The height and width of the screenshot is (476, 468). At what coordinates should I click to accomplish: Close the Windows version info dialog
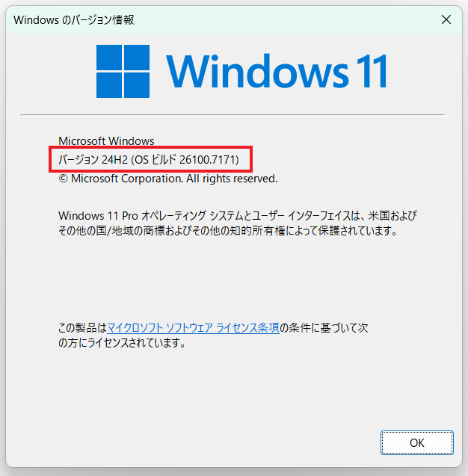446,19
